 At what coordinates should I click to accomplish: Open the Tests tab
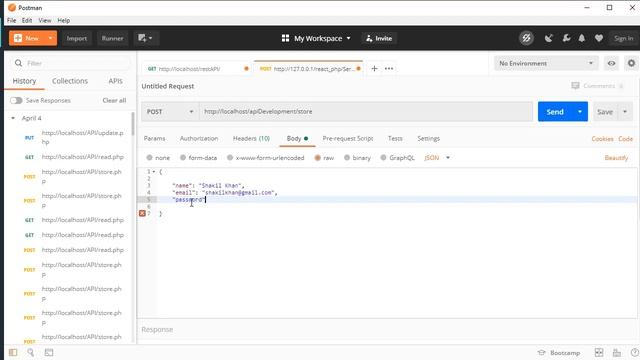[395, 139]
